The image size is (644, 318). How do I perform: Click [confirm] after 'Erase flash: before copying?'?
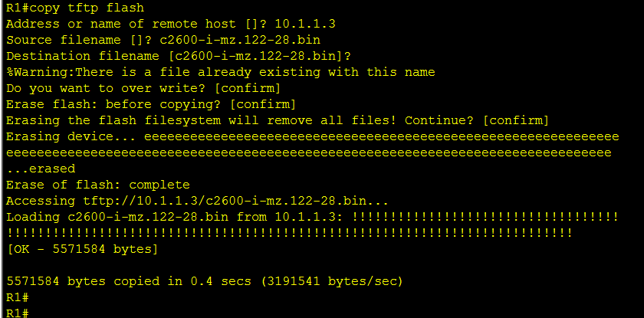(x=263, y=104)
